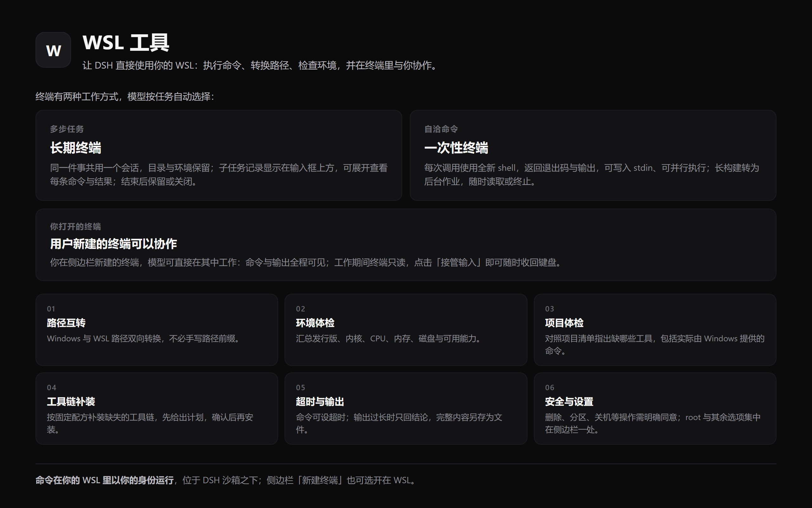Viewport: 812px width, 508px height.
Task: Click the subtitle starting with "让 DSH 直接使用你的 WSL"
Action: (x=261, y=65)
